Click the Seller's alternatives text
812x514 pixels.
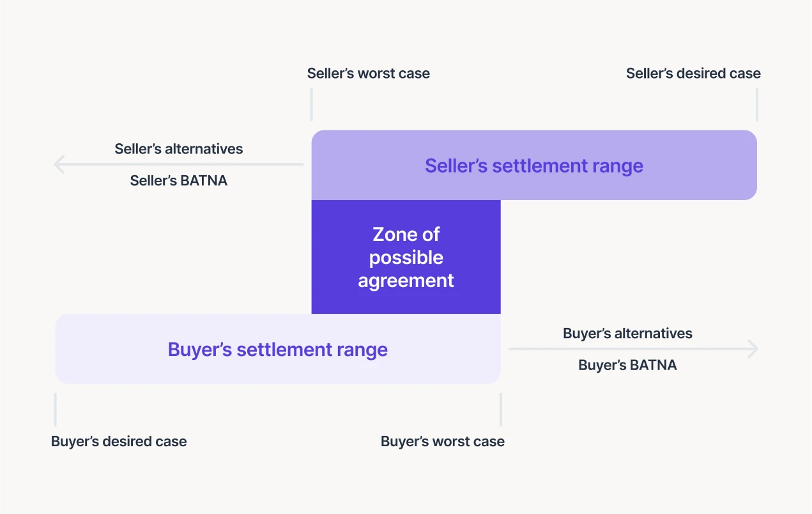pyautogui.click(x=179, y=149)
